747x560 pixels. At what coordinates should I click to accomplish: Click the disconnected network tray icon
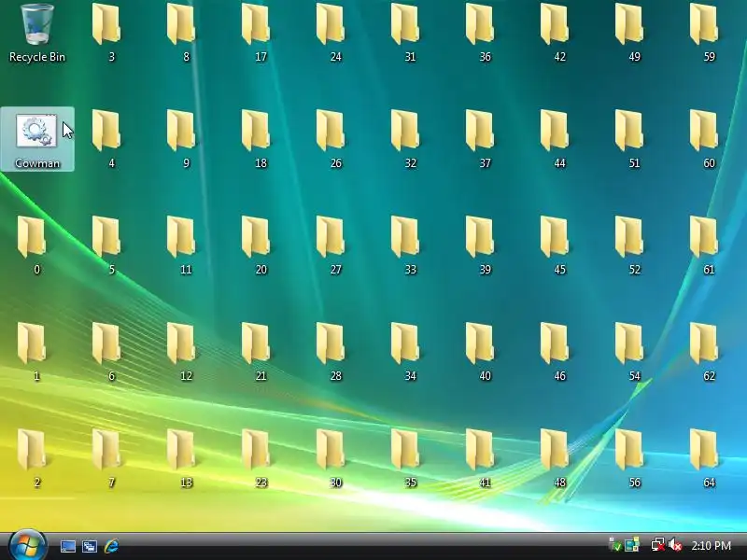click(x=657, y=545)
